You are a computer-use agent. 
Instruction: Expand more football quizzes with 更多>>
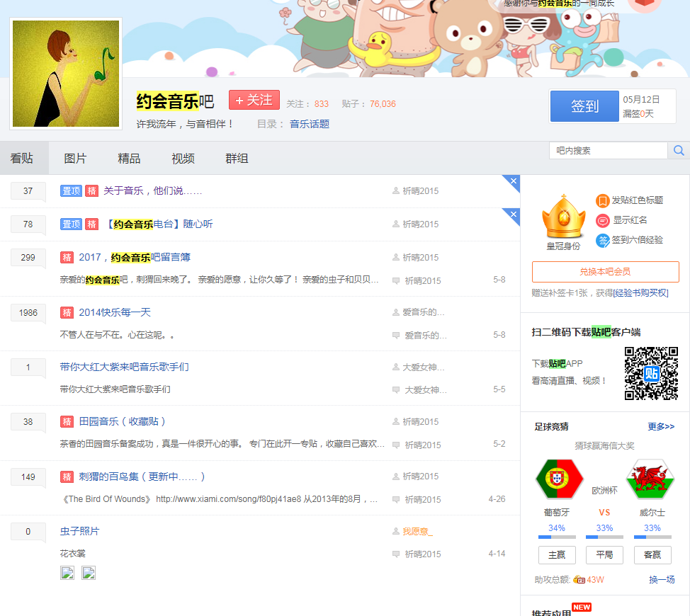pyautogui.click(x=661, y=427)
